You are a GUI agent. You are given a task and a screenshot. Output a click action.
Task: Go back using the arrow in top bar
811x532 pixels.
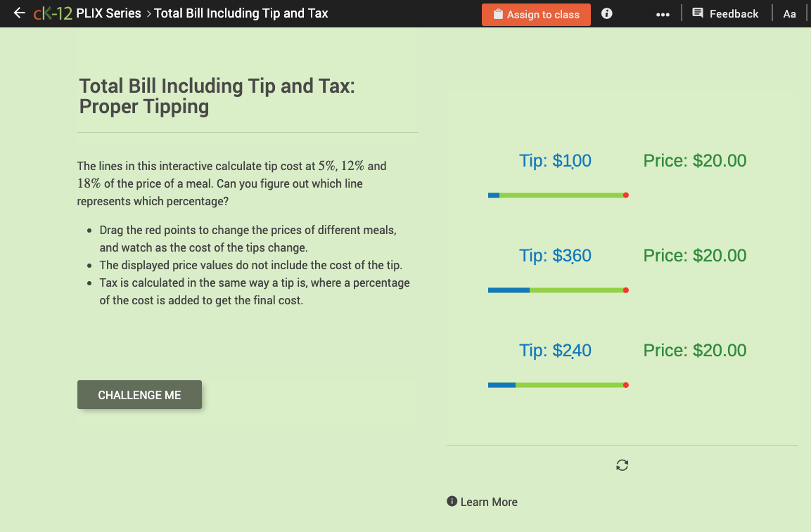(x=18, y=13)
